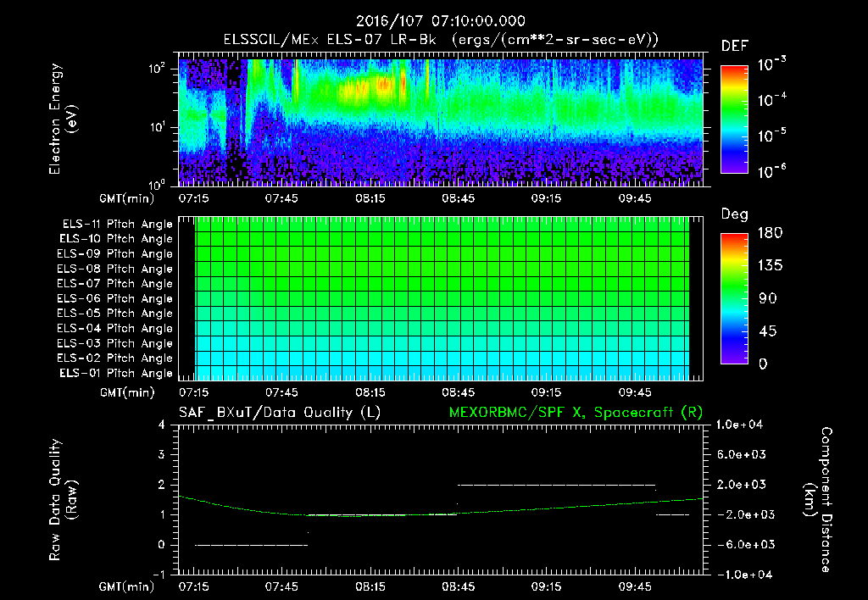This screenshot has width=868, height=600.
Task: Click the Component Distance (km) axis label
Action: [x=818, y=500]
